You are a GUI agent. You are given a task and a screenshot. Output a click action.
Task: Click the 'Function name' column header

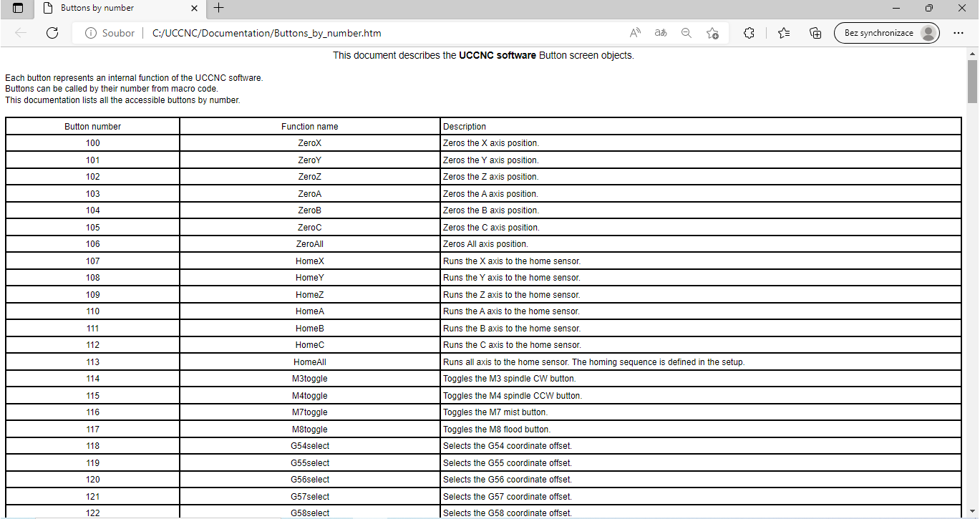coord(310,127)
